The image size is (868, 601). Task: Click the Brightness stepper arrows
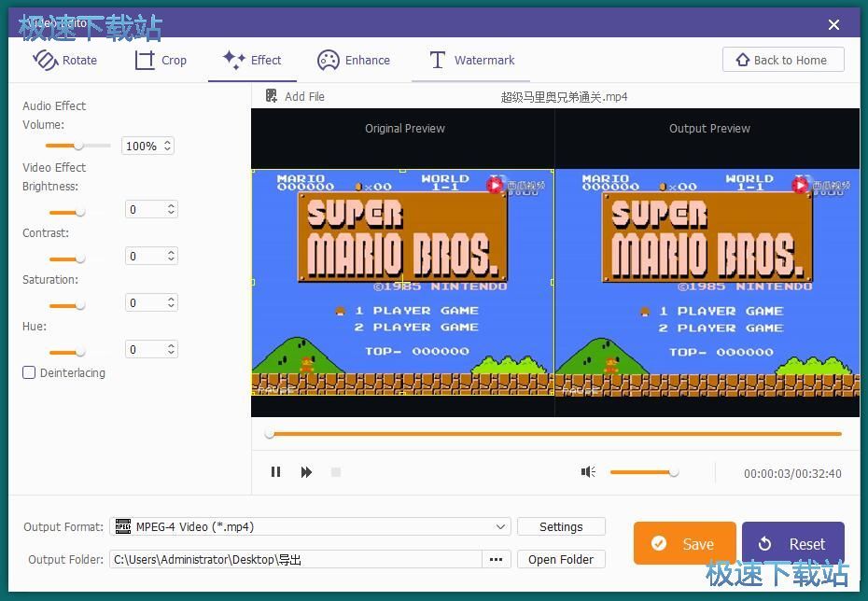click(171, 209)
